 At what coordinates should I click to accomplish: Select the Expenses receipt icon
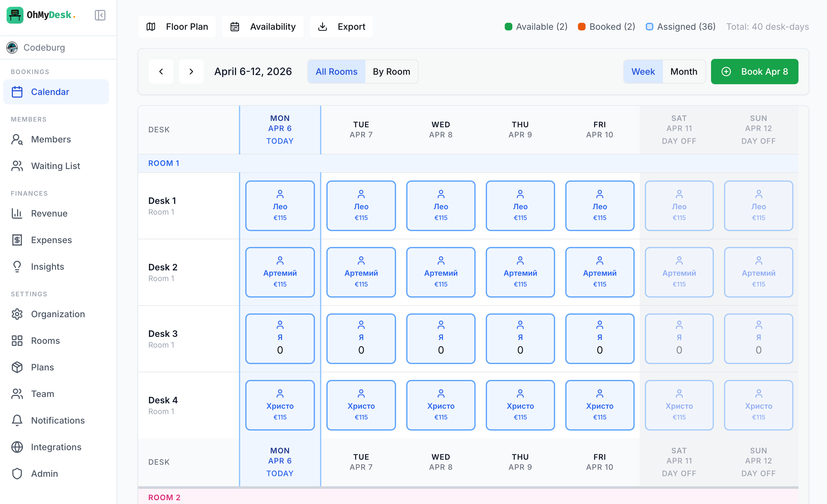17,240
